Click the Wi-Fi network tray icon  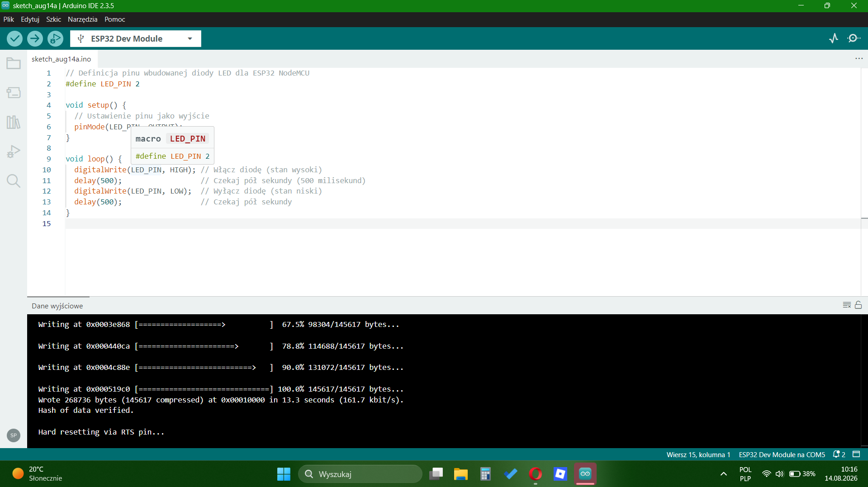point(766,474)
